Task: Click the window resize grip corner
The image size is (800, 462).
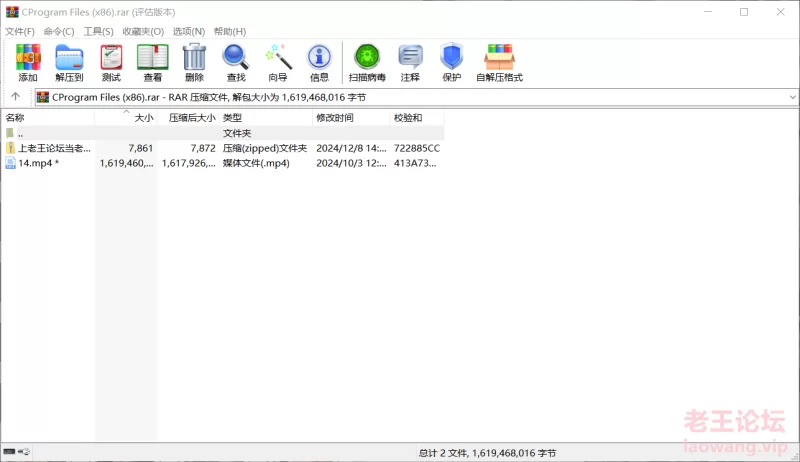Action: (795, 457)
